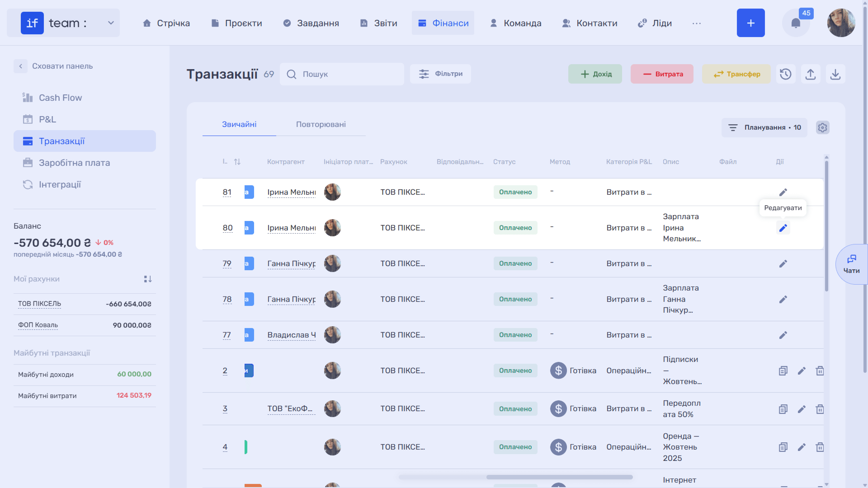Sort accounts in Мої рахунки
Screen dimensions: 868x488
pyautogui.click(x=148, y=279)
